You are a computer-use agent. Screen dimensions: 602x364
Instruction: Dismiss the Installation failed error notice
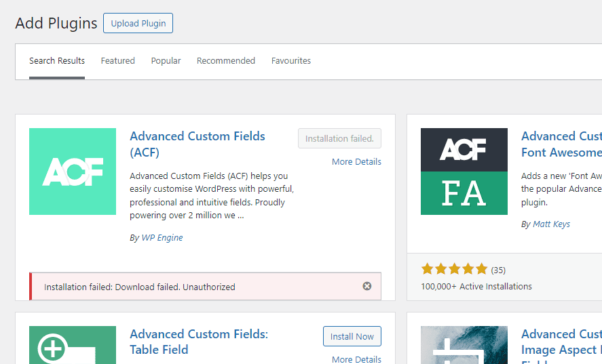(367, 286)
